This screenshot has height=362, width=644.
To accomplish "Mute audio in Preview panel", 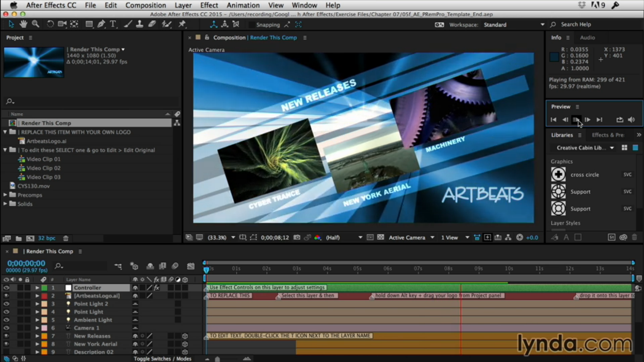I will pyautogui.click(x=631, y=120).
